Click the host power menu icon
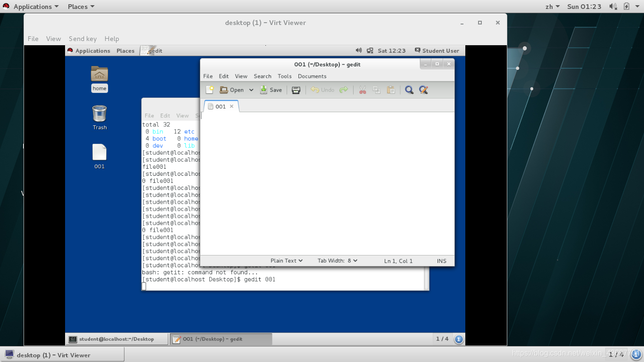644x362 pixels. click(638, 7)
